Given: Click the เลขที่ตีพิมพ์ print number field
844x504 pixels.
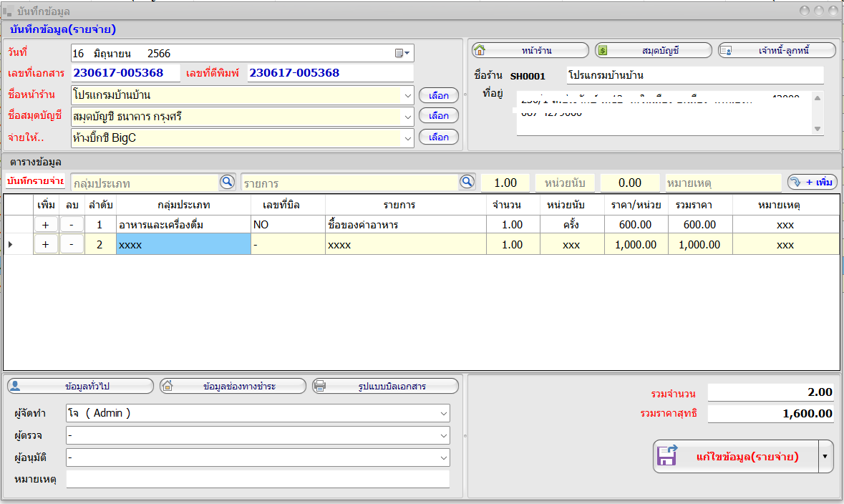Looking at the screenshot, I should pos(331,73).
